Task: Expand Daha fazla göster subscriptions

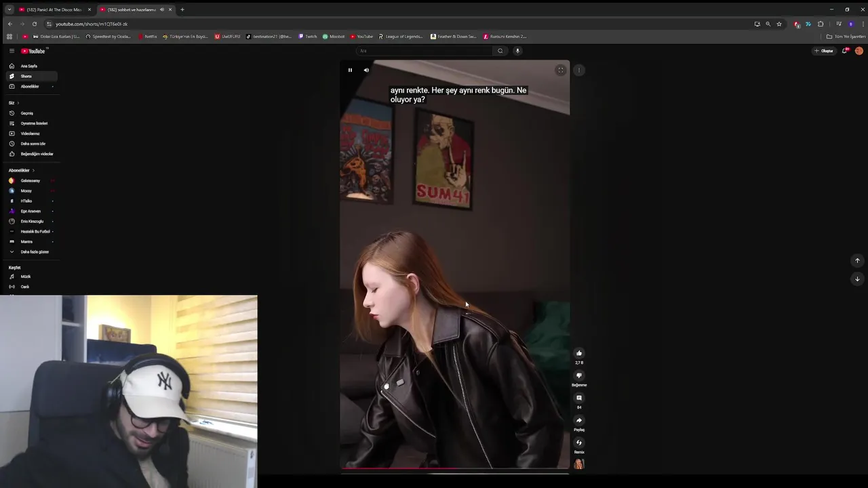Action: (x=31, y=252)
